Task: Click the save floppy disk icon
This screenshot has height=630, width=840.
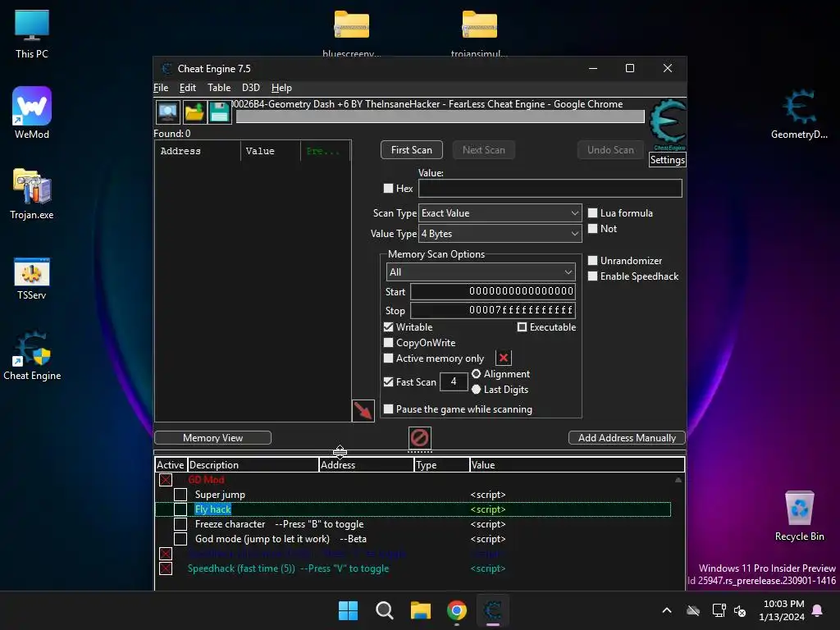Action: tap(219, 112)
